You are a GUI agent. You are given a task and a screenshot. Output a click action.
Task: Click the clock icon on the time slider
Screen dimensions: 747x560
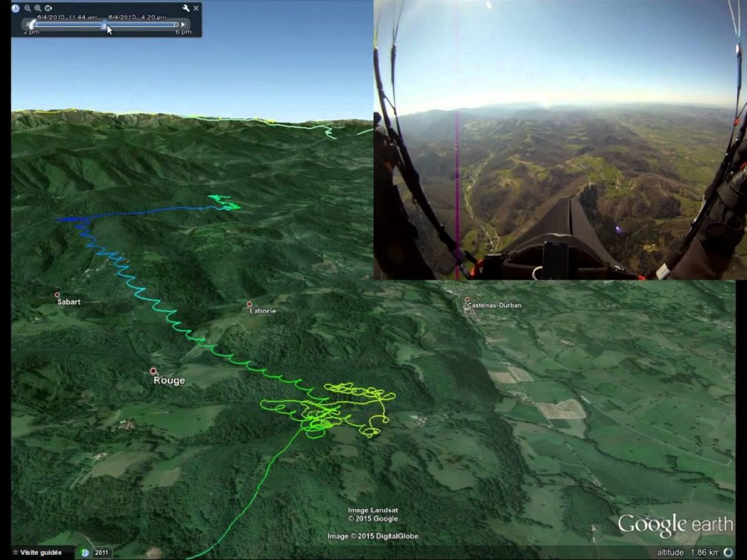coord(16,8)
